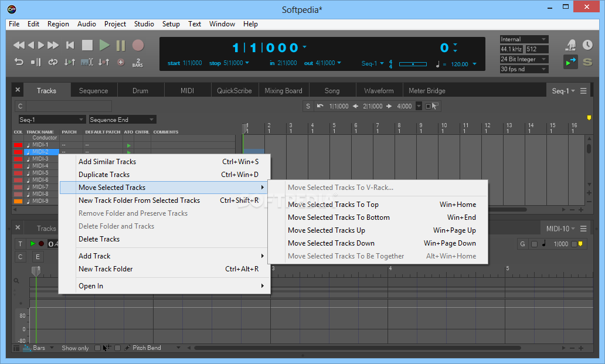The image size is (605, 364).
Task: Click the S button in selection bar
Action: click(x=308, y=106)
